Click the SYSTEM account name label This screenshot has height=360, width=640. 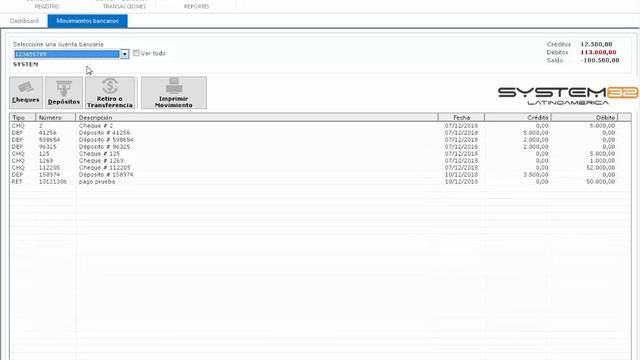click(26, 64)
